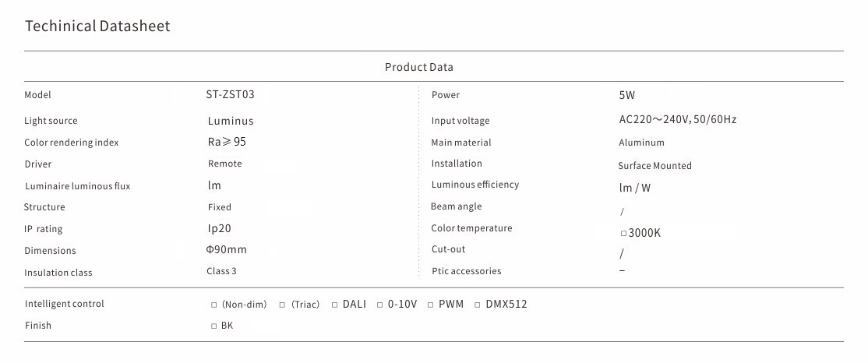Viewport: 868px width, 363px height.
Task: Select the PWM control checkbox
Action: click(430, 305)
